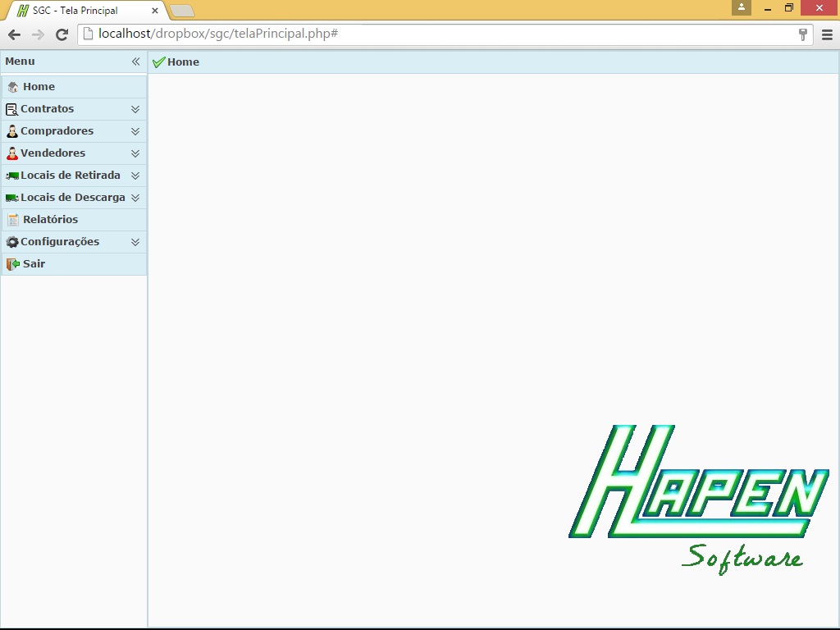Screen dimensions: 840x630
Task: Click the Locais de Retirada truck icon
Action: coord(11,176)
